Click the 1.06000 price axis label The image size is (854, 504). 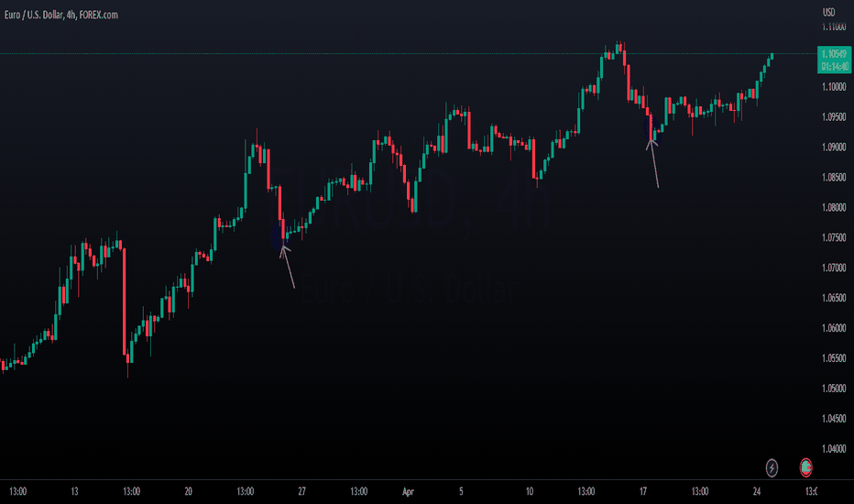(834, 328)
